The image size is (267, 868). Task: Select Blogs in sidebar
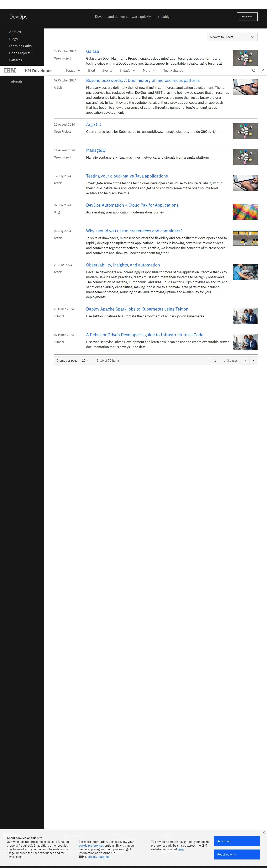14,39
